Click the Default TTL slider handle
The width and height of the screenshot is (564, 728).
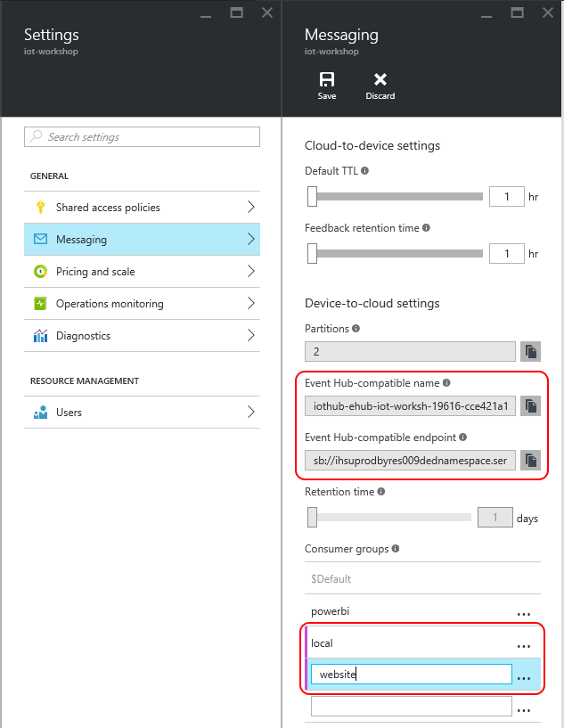click(312, 196)
